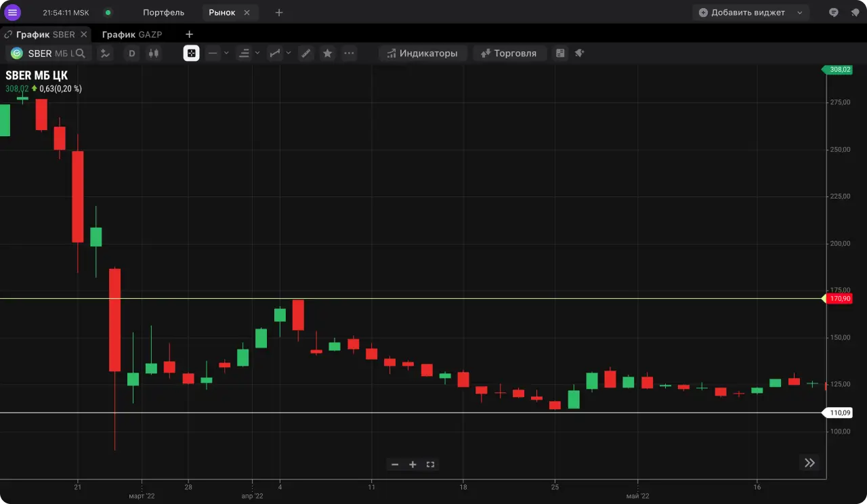
Task: Open the Добавить виджет dropdown
Action: 750,12
